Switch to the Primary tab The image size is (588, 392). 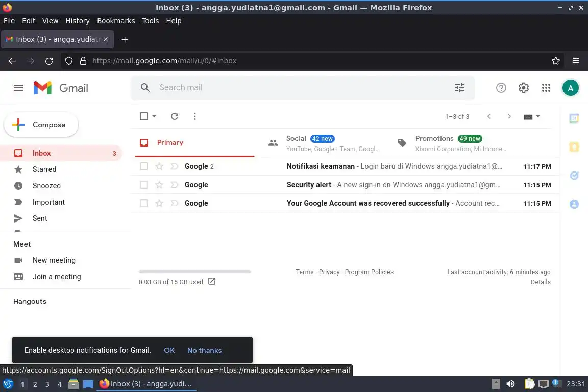[x=194, y=142]
